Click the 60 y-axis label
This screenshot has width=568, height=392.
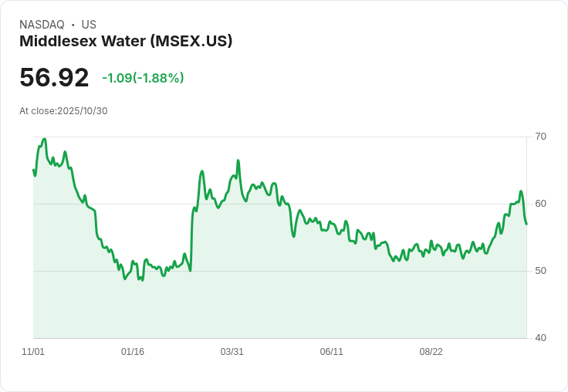click(x=540, y=204)
